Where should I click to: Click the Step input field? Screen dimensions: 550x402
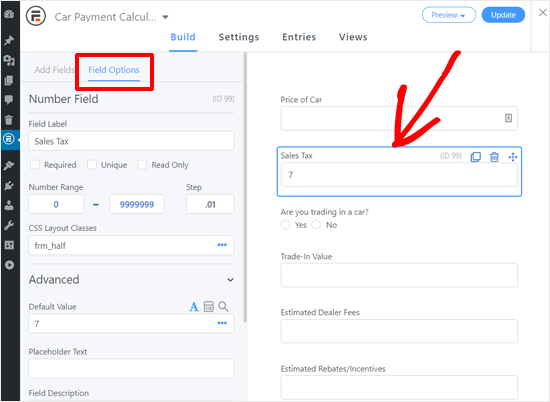[x=210, y=204]
